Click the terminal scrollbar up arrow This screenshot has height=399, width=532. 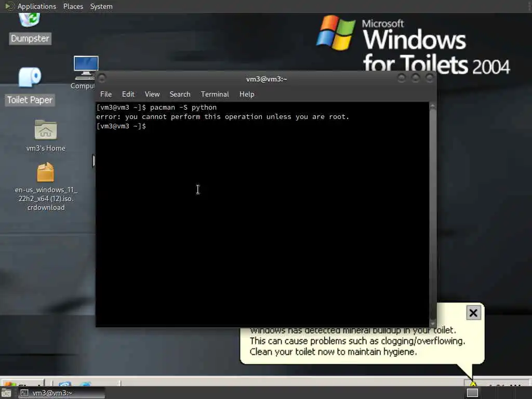[433, 106]
